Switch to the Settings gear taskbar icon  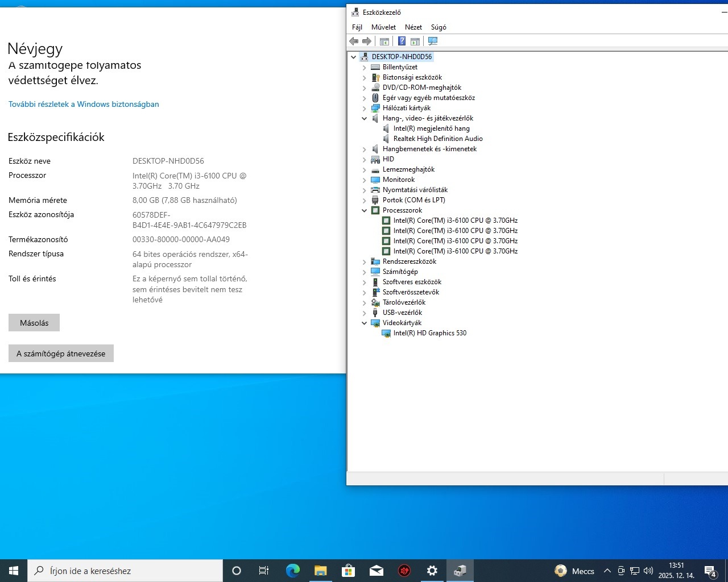coord(432,571)
